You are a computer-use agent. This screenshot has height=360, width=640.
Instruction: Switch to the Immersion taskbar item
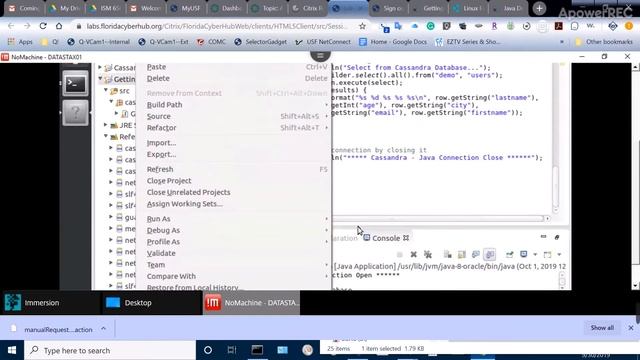click(50, 303)
